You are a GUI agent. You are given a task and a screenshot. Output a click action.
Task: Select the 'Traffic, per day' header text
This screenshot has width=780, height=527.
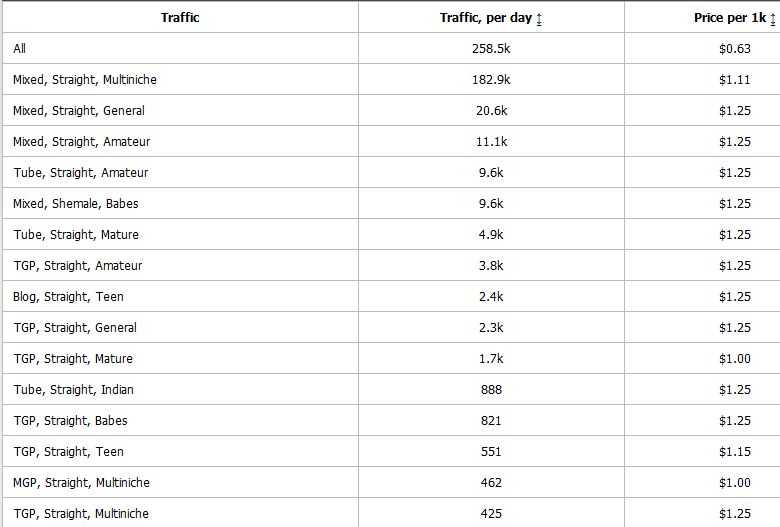[x=485, y=18]
